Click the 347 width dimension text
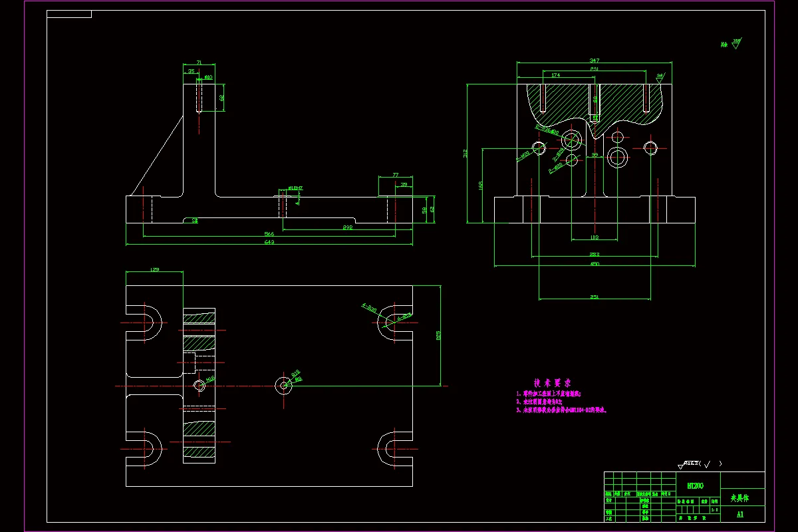The height and width of the screenshot is (532, 798). tap(595, 61)
